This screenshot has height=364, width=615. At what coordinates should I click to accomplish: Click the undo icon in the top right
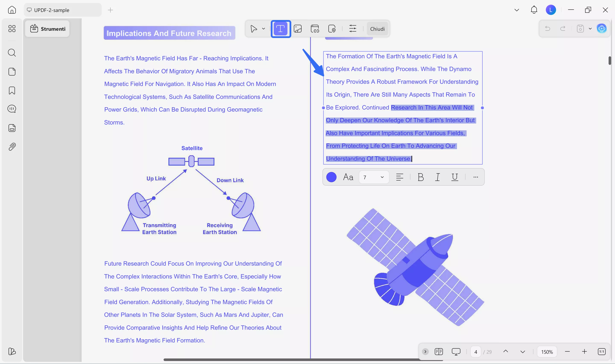pyautogui.click(x=548, y=28)
